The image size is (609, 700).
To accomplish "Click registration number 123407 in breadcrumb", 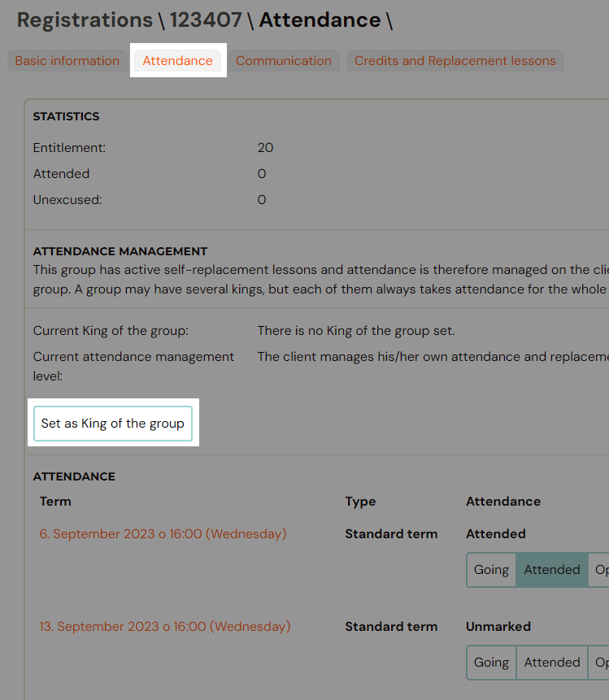I will click(207, 20).
